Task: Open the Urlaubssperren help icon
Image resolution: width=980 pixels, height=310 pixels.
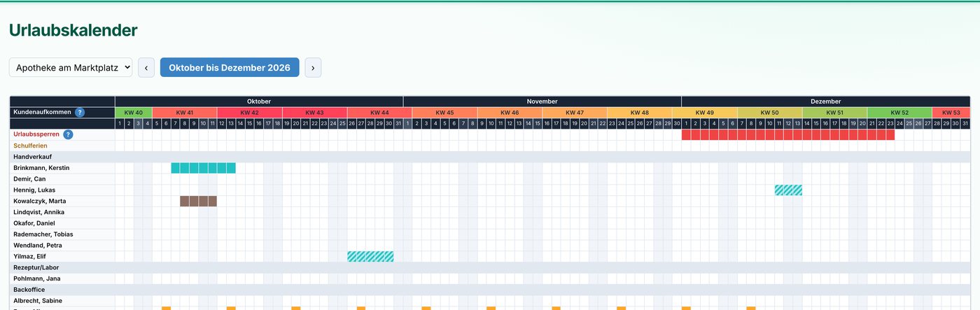Action: 68,134
